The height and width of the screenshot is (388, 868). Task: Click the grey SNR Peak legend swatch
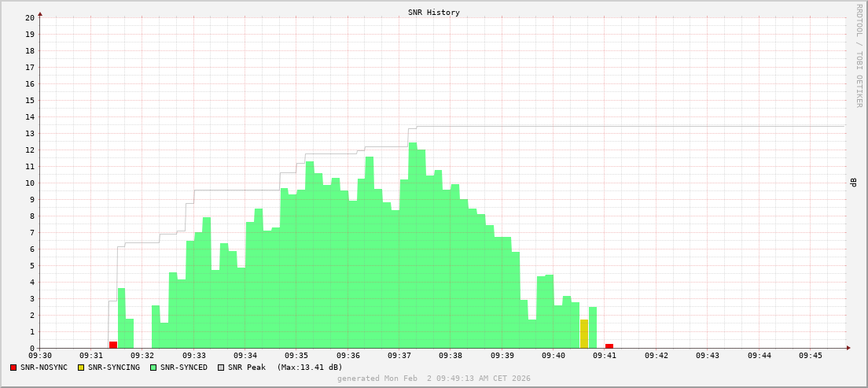tap(221, 368)
